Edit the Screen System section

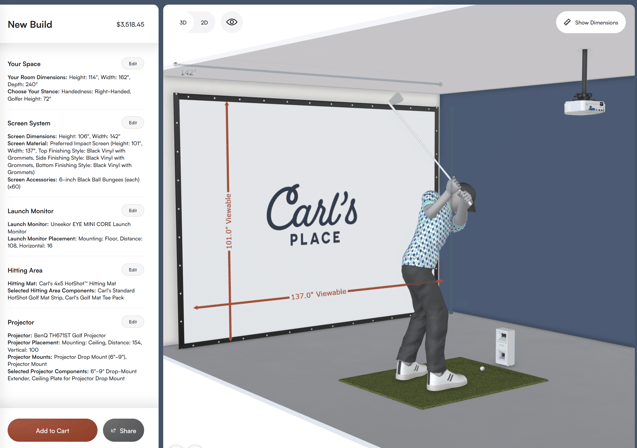[x=133, y=123]
